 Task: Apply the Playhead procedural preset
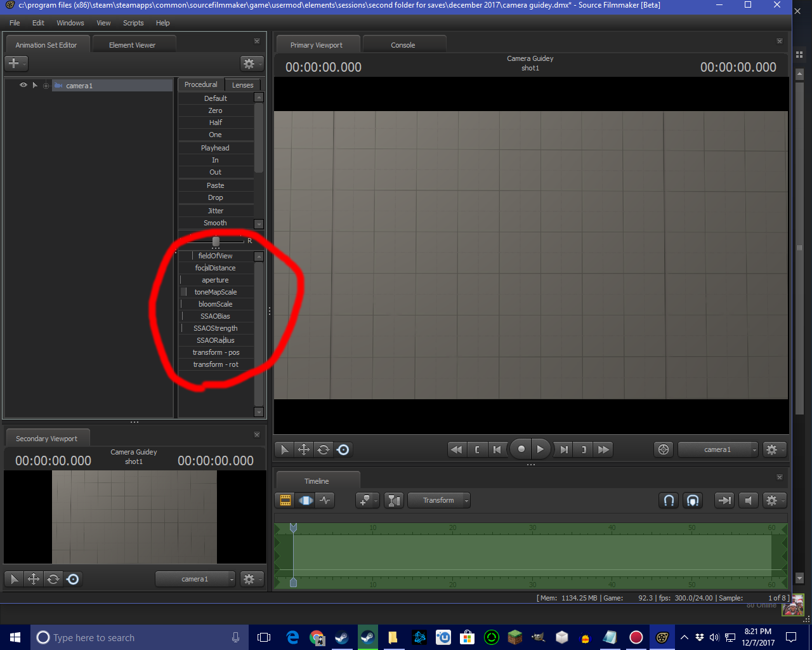tap(216, 148)
